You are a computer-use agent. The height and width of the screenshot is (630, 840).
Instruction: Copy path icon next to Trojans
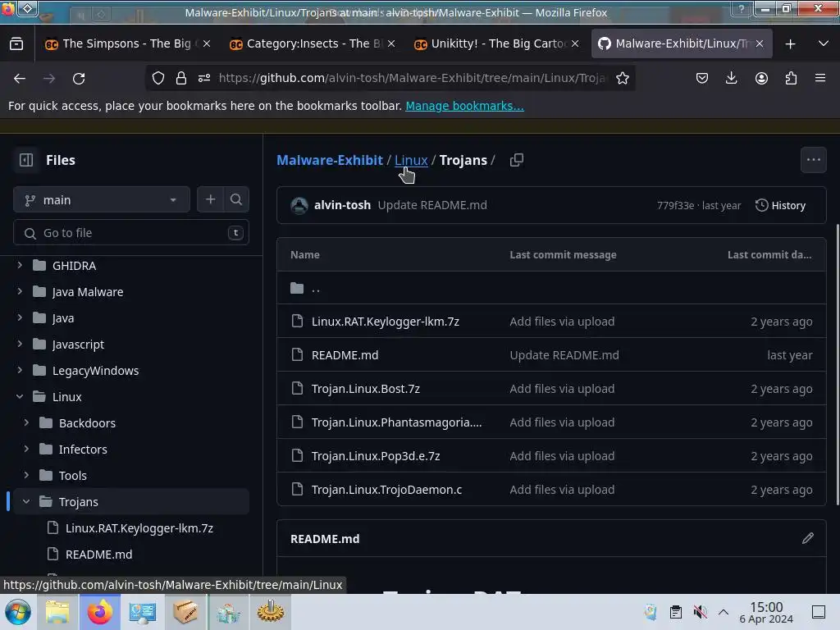[517, 160]
